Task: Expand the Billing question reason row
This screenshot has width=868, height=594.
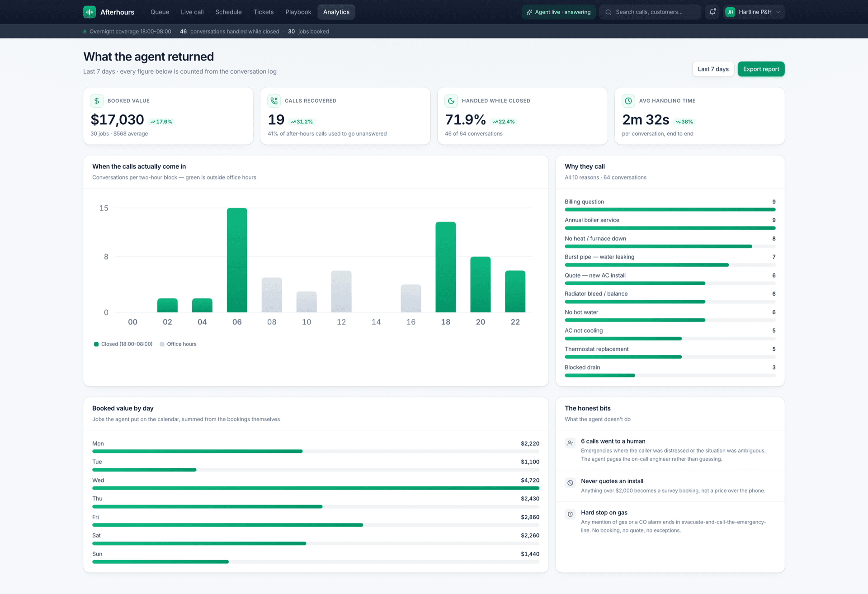Action: coord(670,205)
